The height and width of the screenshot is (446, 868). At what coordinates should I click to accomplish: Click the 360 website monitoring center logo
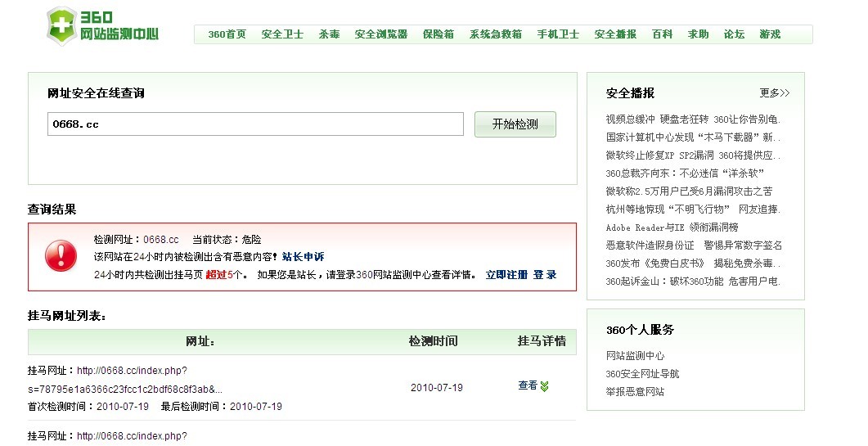tap(102, 26)
